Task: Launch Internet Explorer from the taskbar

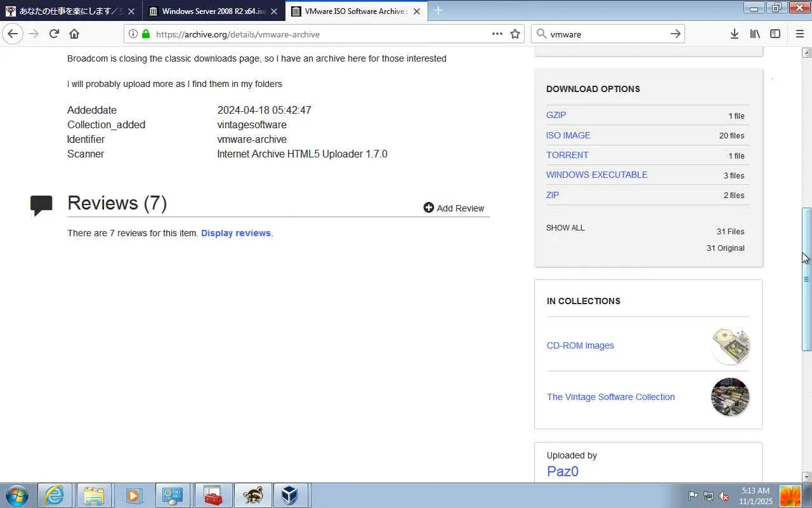Action: click(x=55, y=495)
